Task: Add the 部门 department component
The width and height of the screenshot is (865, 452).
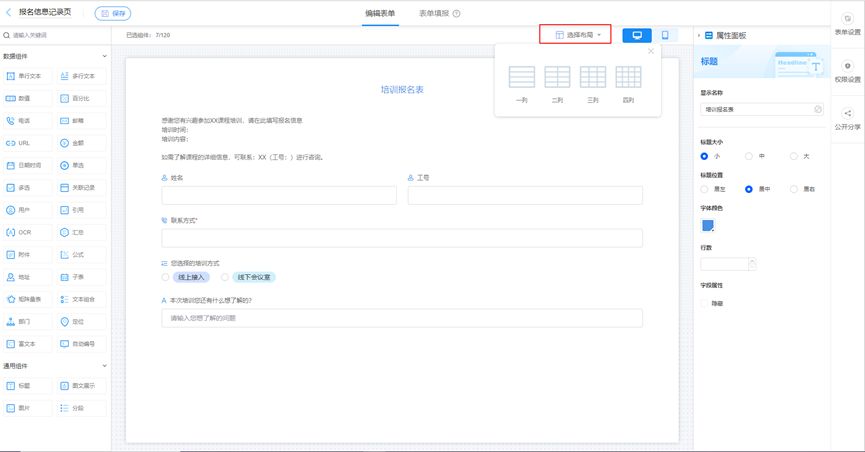Action: [26, 322]
